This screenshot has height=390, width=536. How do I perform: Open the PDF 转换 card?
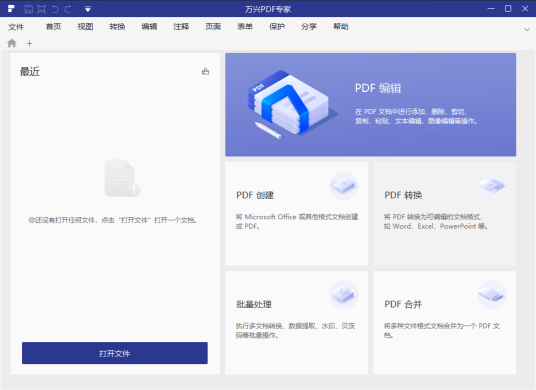(444, 214)
